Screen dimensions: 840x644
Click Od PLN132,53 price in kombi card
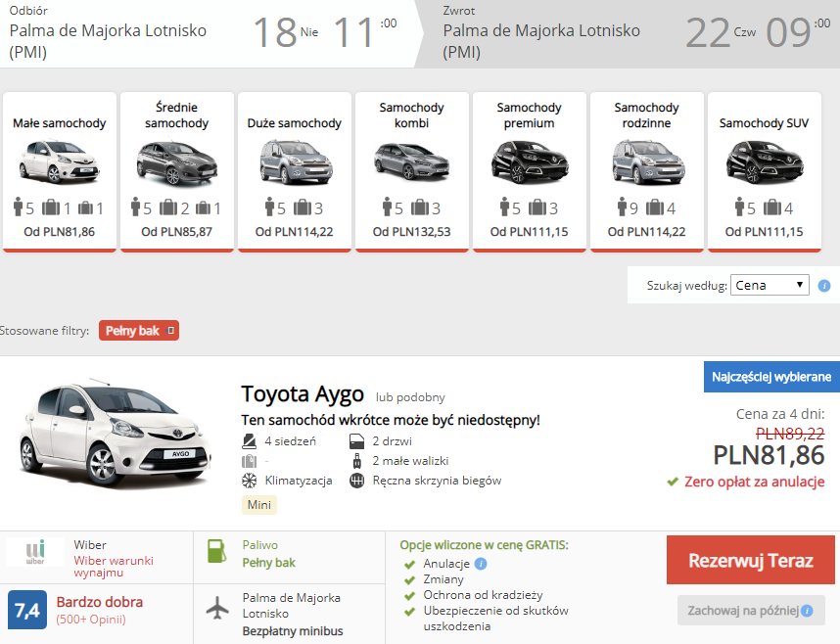(x=412, y=232)
